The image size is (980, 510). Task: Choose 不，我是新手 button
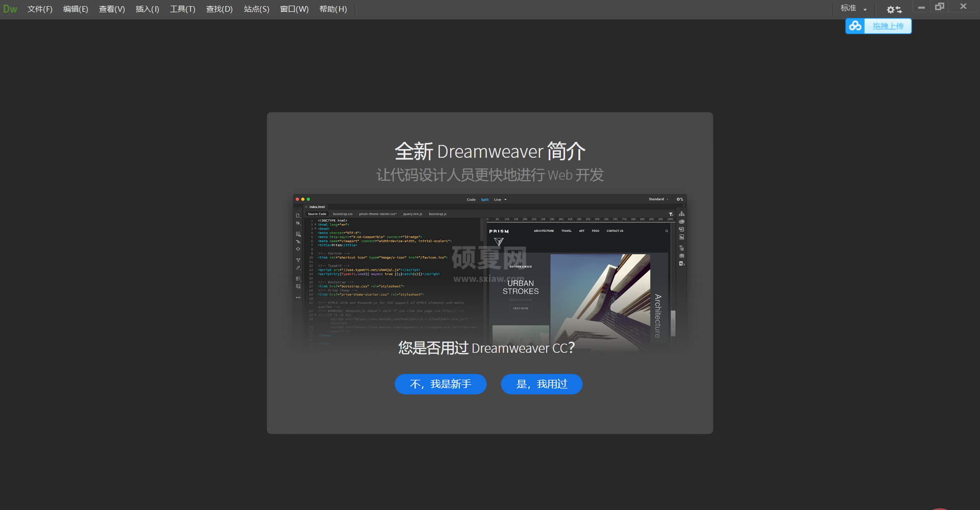point(440,384)
